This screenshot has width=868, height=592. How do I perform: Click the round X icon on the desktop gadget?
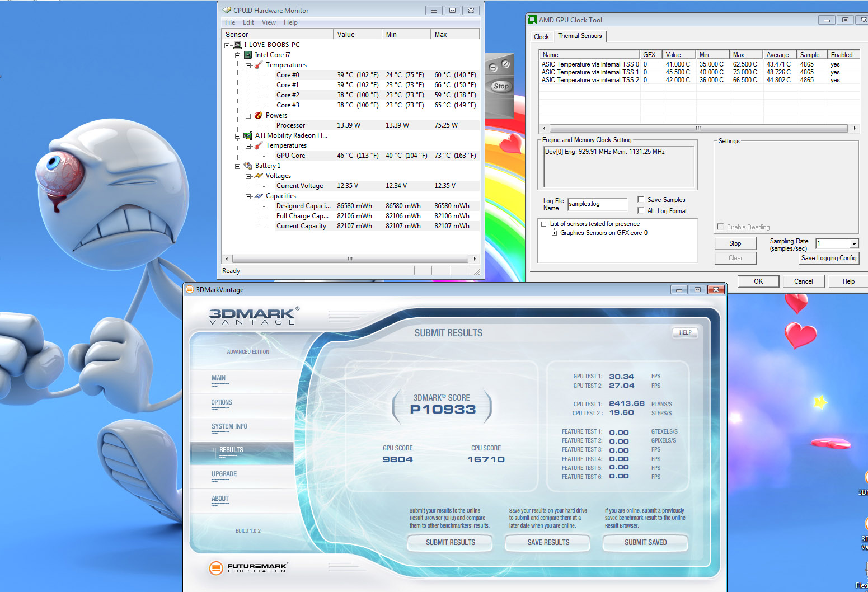pos(505,64)
